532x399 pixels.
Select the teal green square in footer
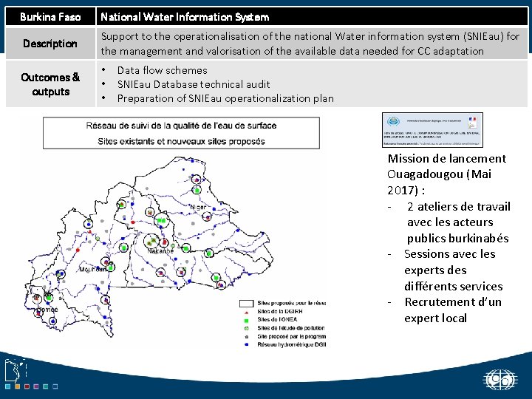pos(46,386)
